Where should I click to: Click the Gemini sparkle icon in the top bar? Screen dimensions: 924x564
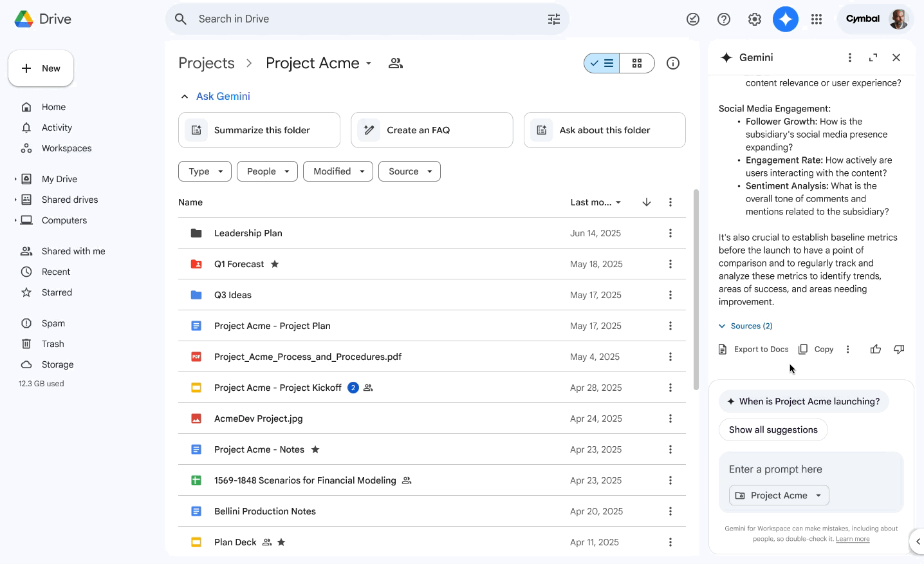click(x=785, y=19)
